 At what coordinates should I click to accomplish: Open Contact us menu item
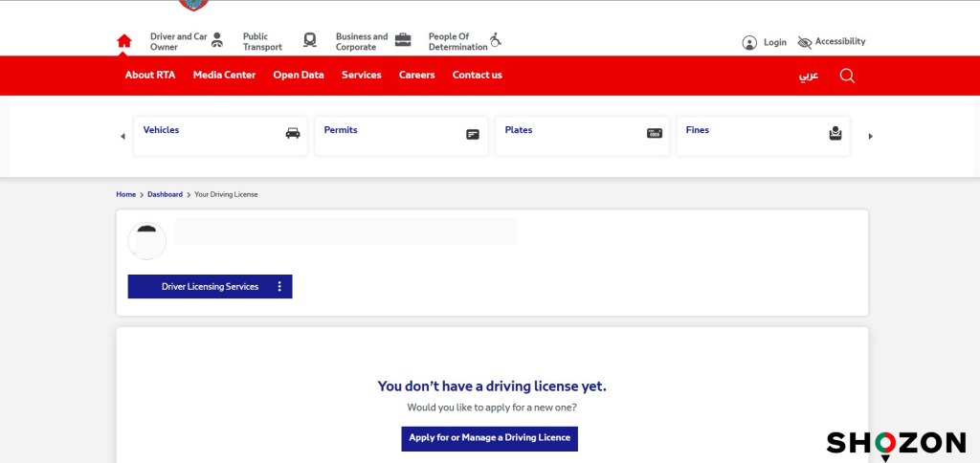click(477, 75)
